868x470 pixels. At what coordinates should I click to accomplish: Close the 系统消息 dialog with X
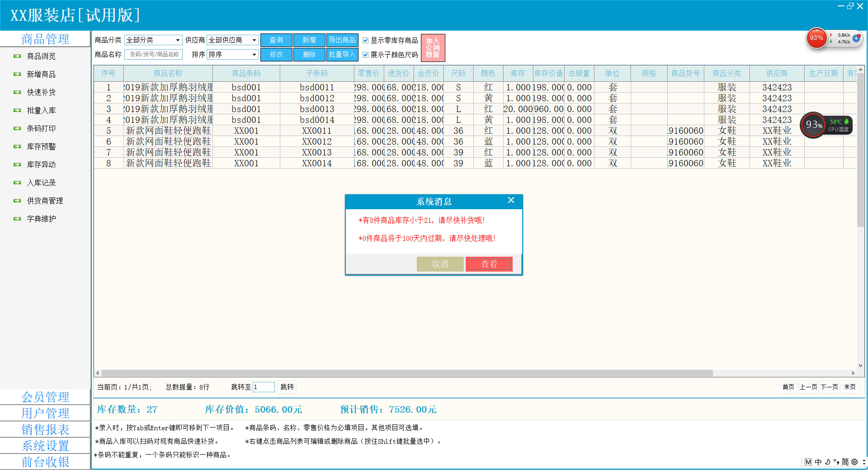[x=511, y=200]
